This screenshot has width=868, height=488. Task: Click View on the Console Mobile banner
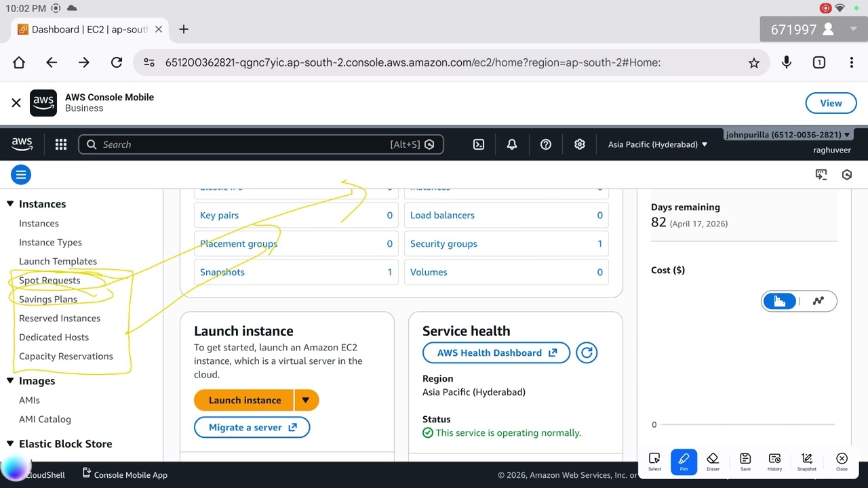831,103
